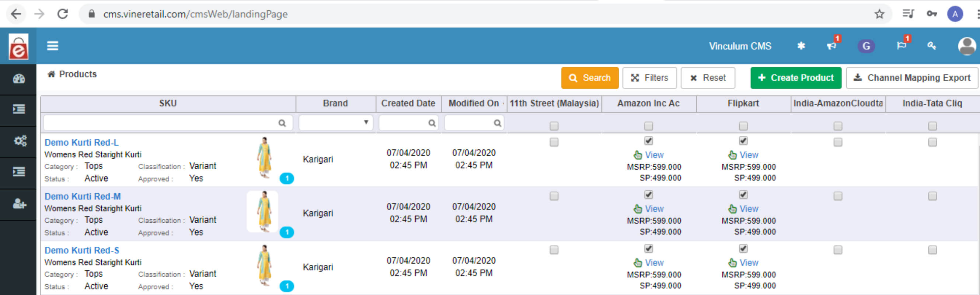Toggle the 11th Street (Malaysia) header checkbox

click(554, 126)
